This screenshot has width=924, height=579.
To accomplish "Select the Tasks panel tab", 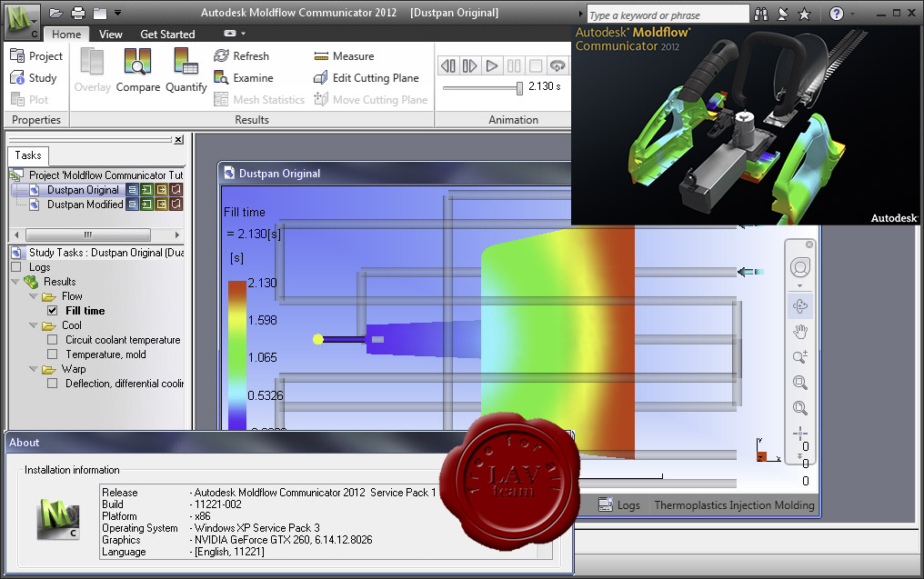I will click(x=28, y=155).
